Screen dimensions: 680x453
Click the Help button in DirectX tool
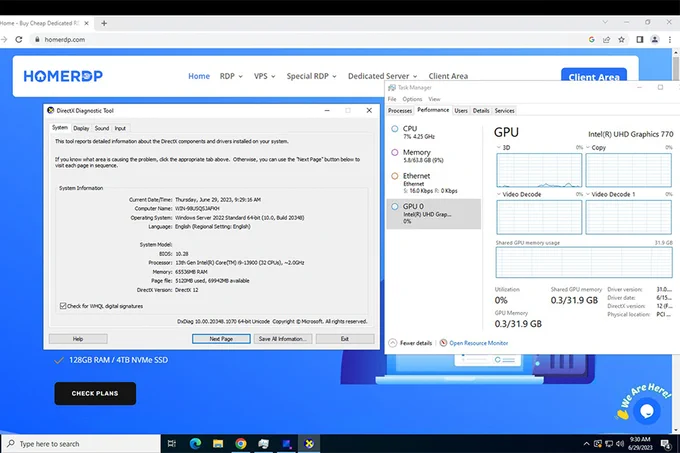tap(78, 339)
